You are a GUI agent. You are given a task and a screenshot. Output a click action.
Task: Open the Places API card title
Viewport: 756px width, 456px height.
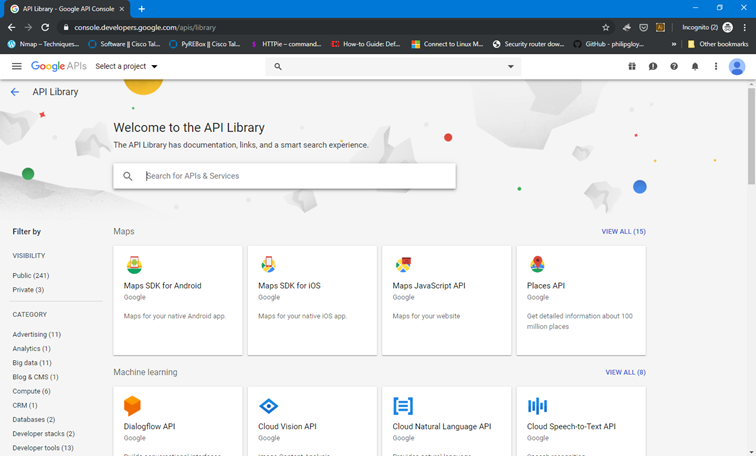point(546,286)
